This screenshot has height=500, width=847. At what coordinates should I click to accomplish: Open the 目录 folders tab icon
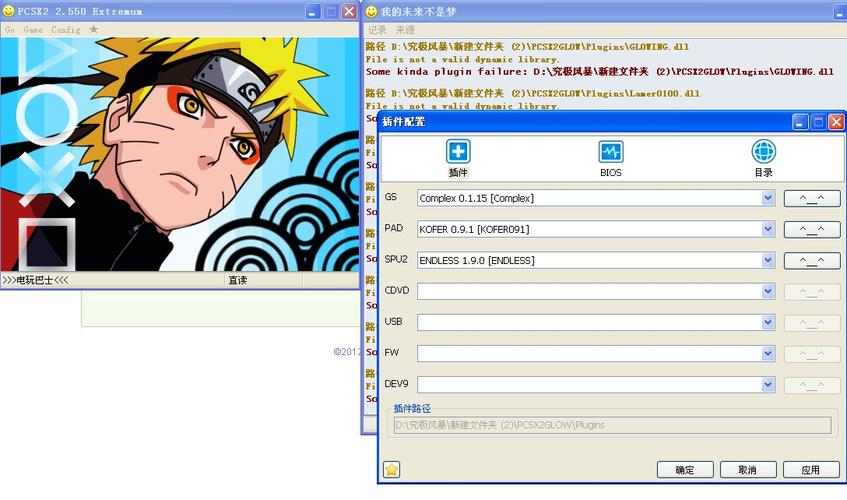[763, 151]
